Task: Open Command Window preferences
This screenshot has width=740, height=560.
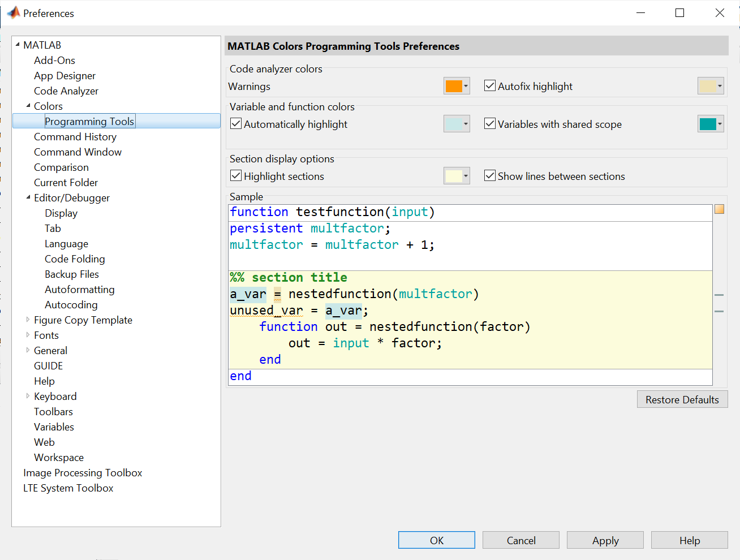Action: click(x=78, y=152)
